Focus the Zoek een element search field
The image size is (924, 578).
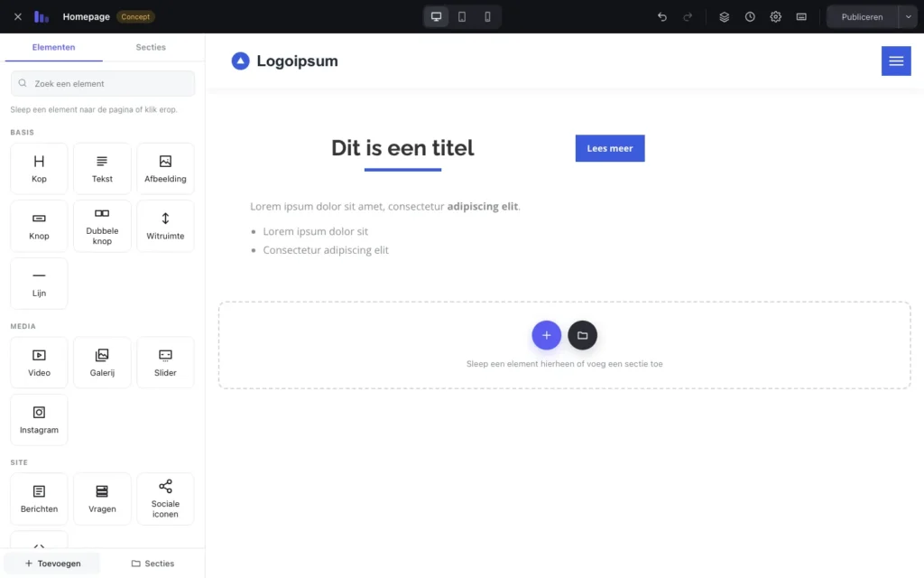[x=103, y=84]
